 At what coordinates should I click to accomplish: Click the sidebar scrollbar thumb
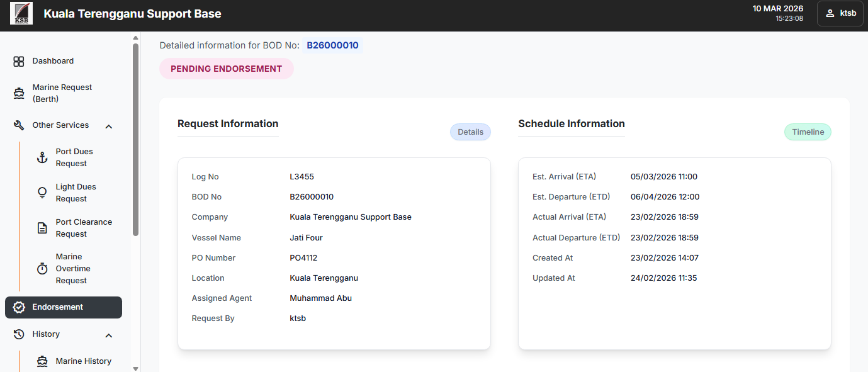tap(135, 140)
